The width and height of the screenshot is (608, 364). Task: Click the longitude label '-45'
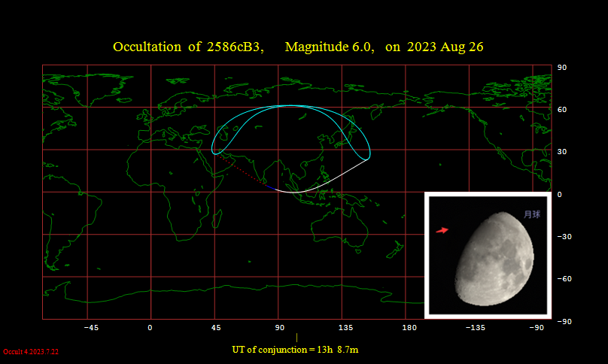tap(91, 328)
